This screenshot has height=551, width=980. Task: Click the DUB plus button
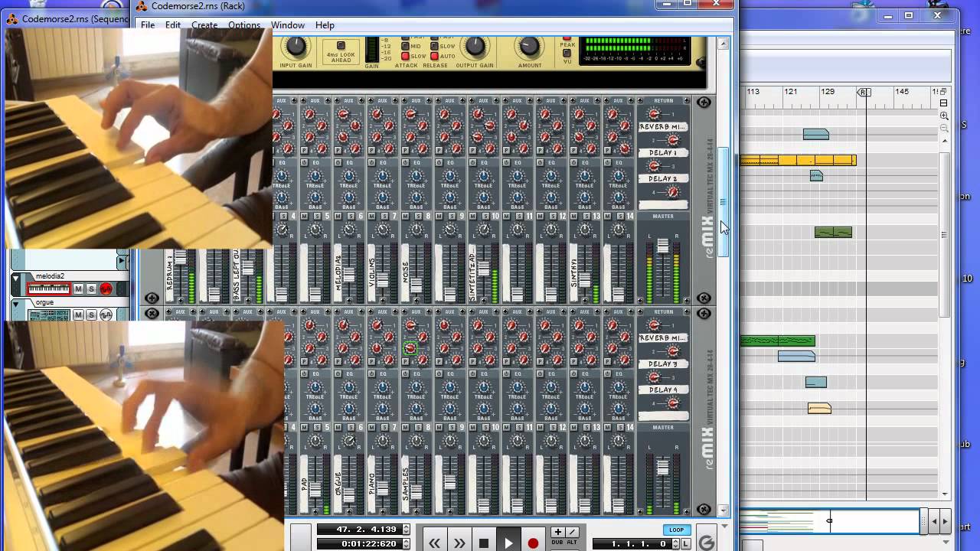point(557,532)
